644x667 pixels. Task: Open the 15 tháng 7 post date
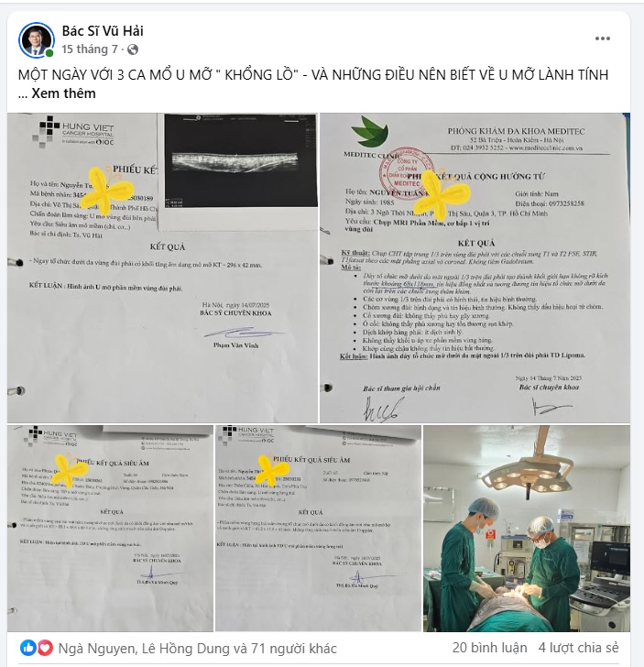coord(90,49)
